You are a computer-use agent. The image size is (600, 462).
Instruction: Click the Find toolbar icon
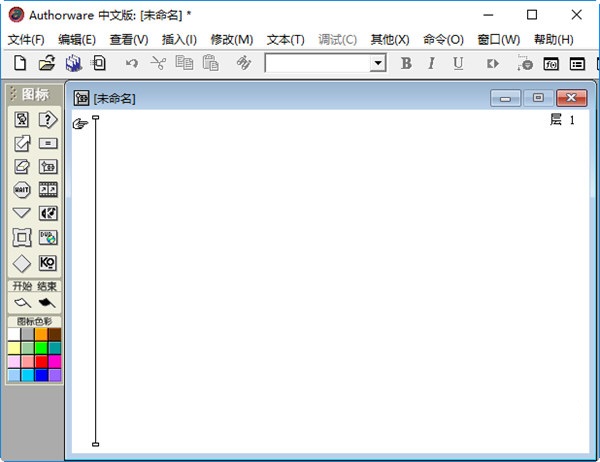coord(244,63)
